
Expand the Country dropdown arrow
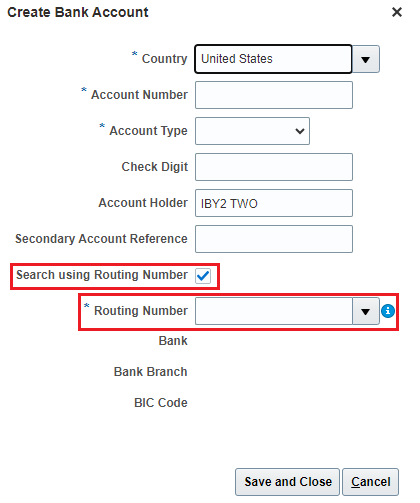[x=366, y=59]
